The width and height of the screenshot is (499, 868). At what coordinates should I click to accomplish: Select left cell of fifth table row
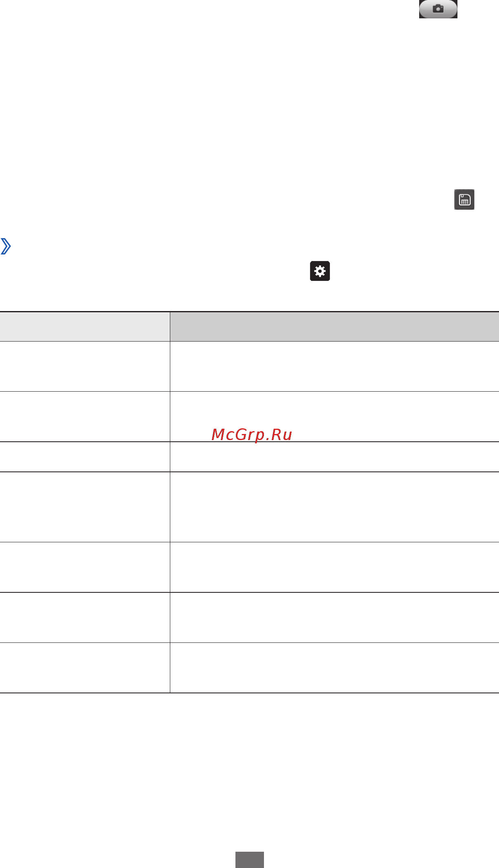click(85, 567)
